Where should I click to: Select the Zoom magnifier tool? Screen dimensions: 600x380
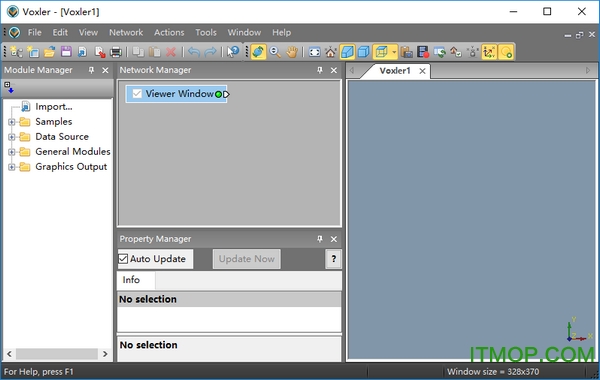pos(275,52)
